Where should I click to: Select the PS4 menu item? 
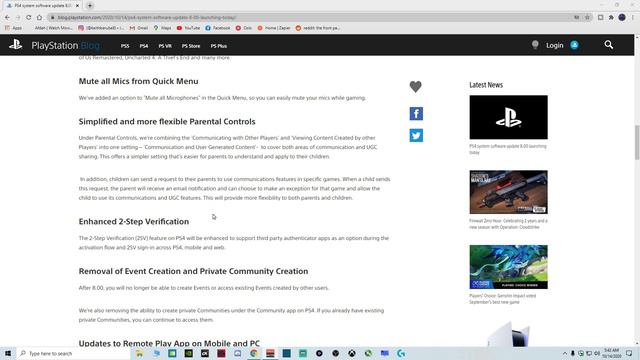[144, 46]
